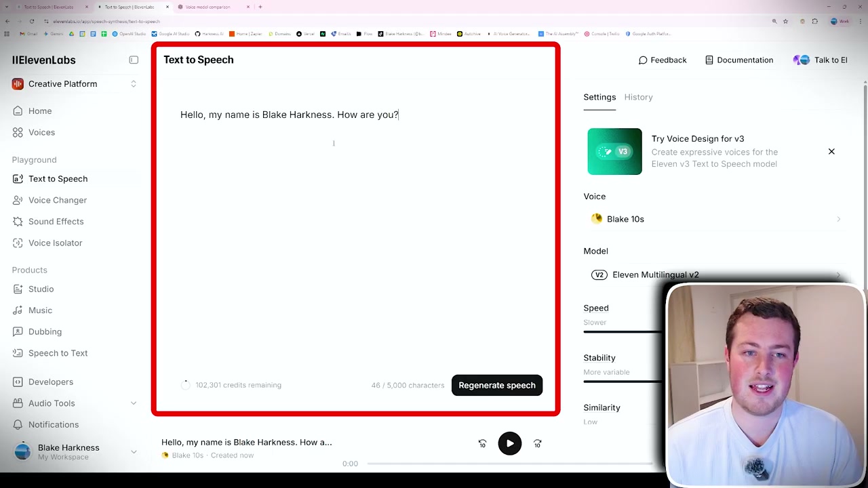
Task: Go back in browser history
Action: coord(7,21)
